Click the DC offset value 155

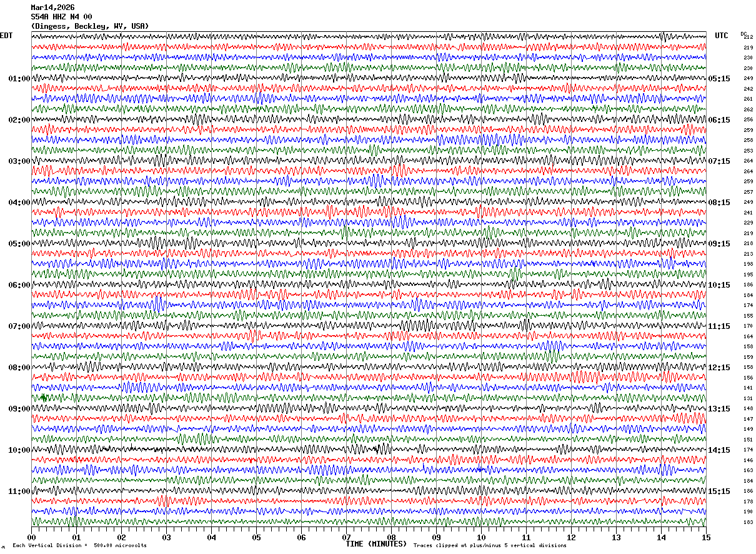coord(748,316)
